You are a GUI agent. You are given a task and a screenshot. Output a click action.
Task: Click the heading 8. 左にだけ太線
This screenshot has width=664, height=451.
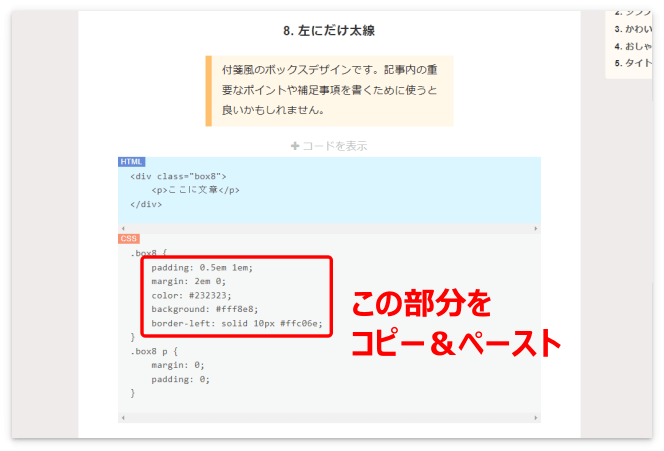[x=329, y=30]
